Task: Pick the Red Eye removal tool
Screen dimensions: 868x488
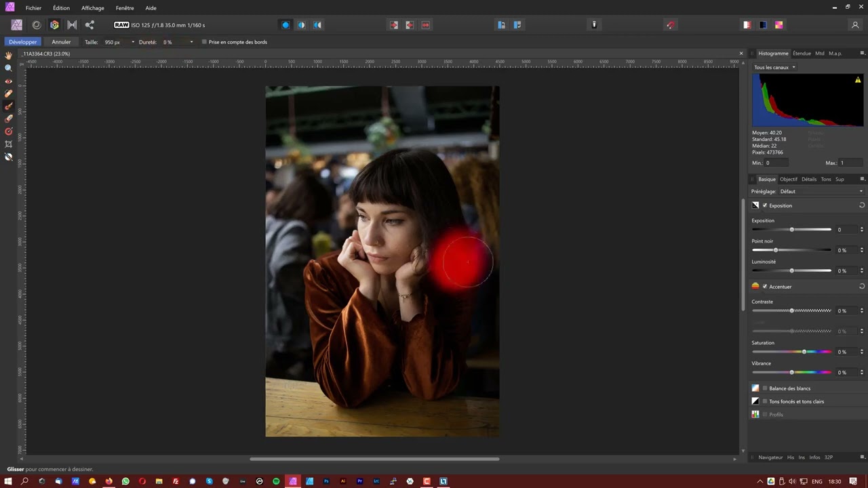Action: pyautogui.click(x=8, y=81)
